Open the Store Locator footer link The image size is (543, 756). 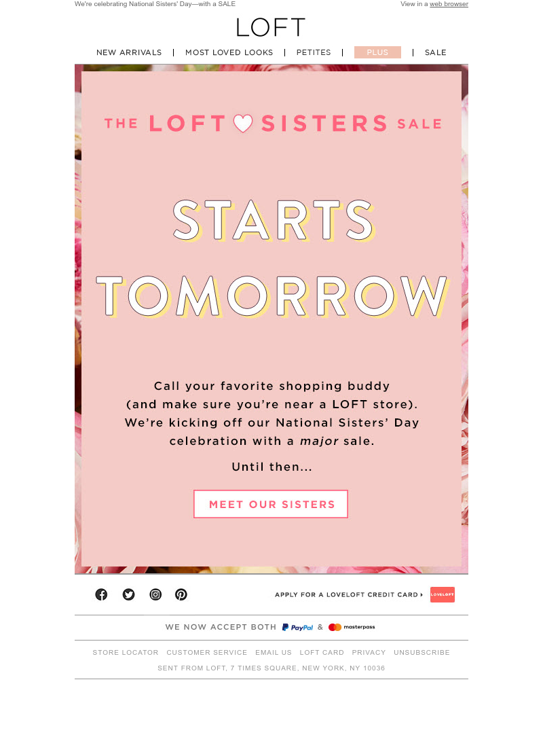pyautogui.click(x=126, y=652)
